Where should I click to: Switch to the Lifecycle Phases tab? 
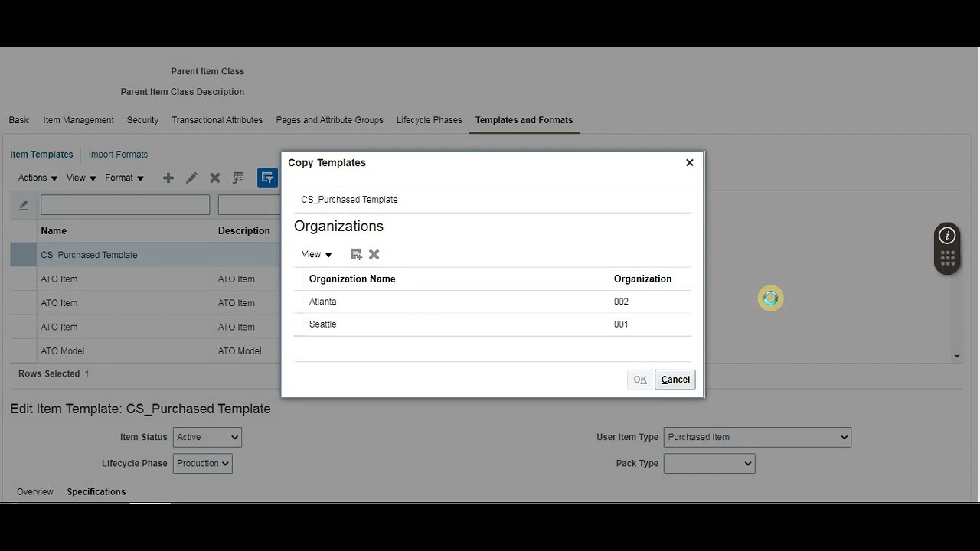(x=429, y=120)
